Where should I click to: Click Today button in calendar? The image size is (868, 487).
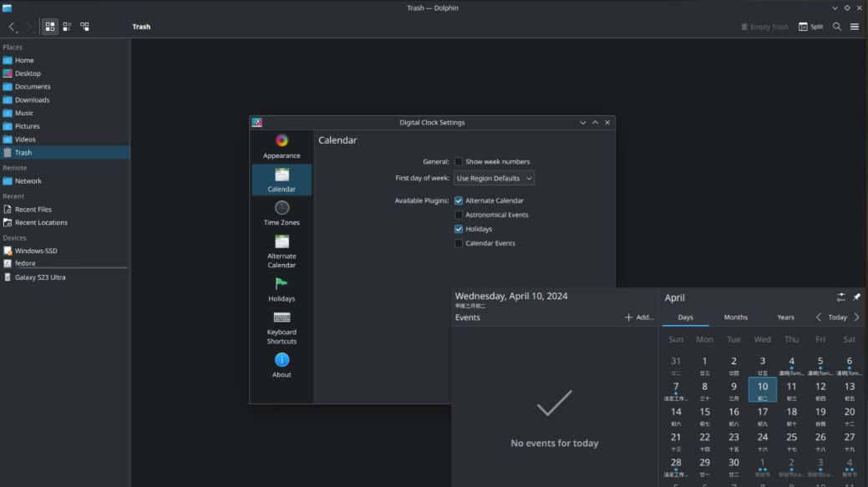pyautogui.click(x=838, y=317)
